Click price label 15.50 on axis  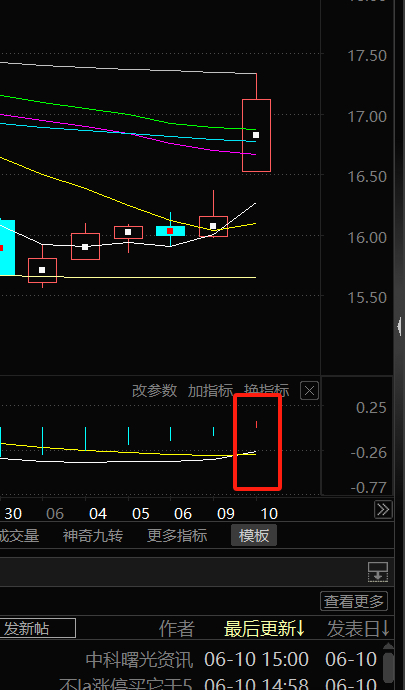367,298
